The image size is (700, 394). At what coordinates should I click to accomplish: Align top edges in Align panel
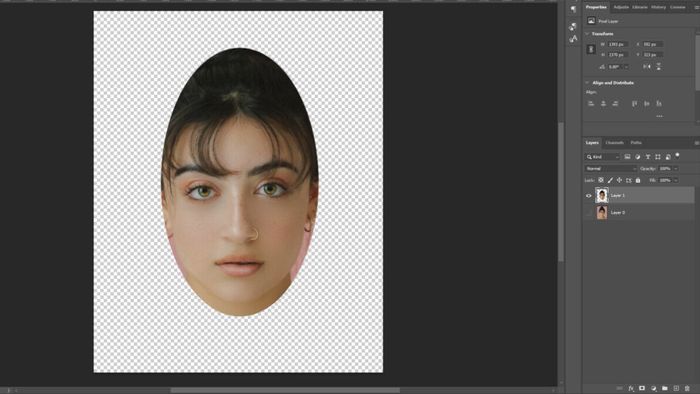634,104
